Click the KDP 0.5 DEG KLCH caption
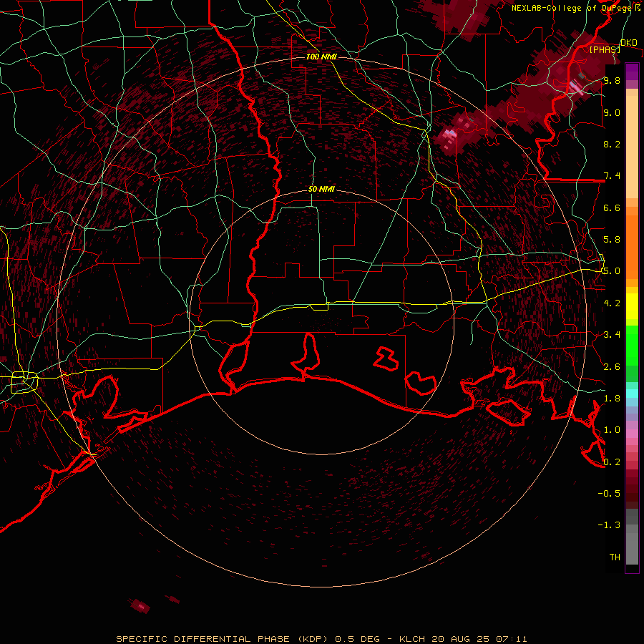644x644 pixels. pyautogui.click(x=321, y=639)
